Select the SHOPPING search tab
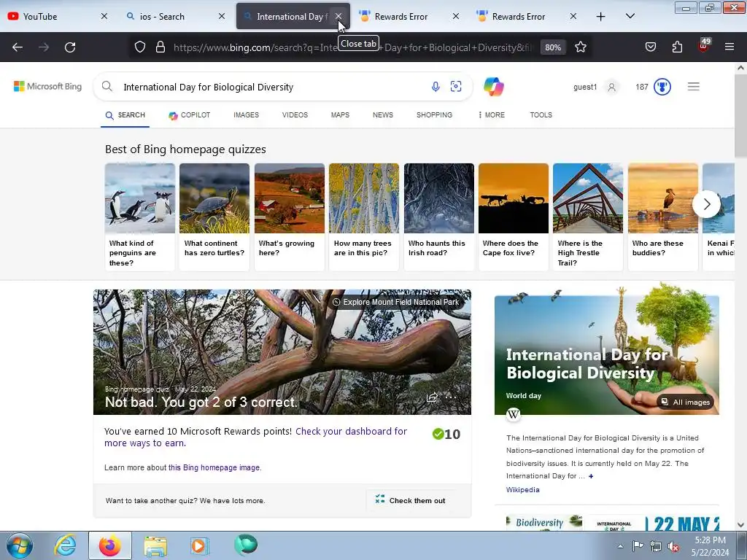The width and height of the screenshot is (747, 560). click(435, 114)
